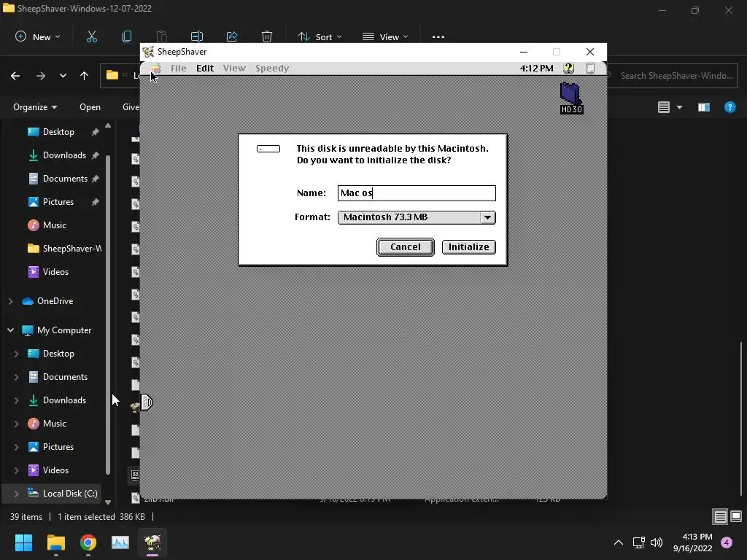Open the File menu in Mac OS
The image size is (747, 560).
coord(178,68)
